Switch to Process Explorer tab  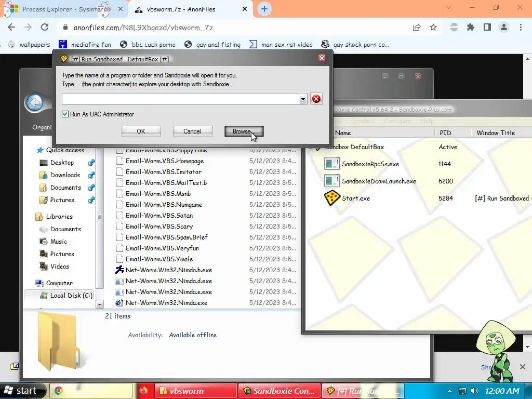64,9
